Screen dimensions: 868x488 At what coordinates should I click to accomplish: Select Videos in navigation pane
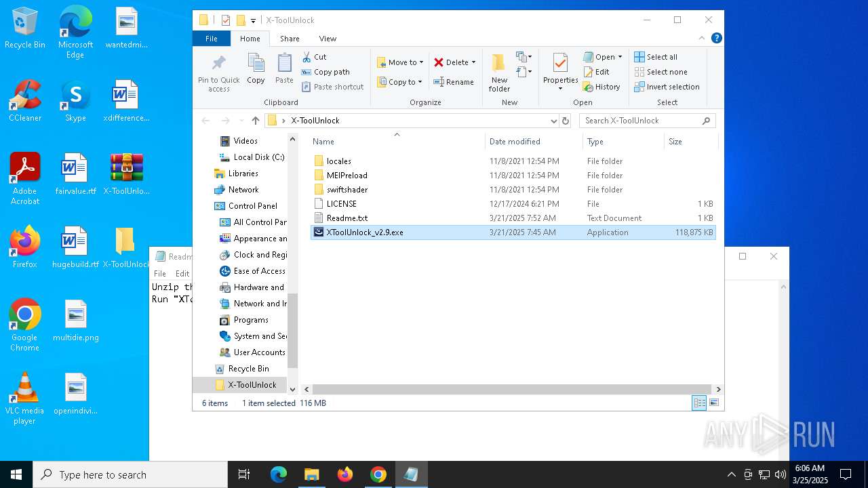tap(245, 141)
